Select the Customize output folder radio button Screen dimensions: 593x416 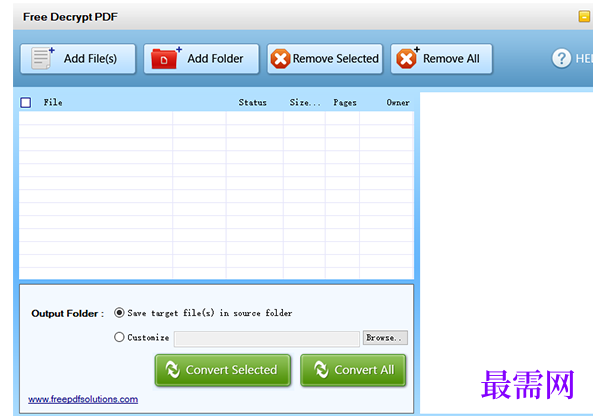click(119, 337)
